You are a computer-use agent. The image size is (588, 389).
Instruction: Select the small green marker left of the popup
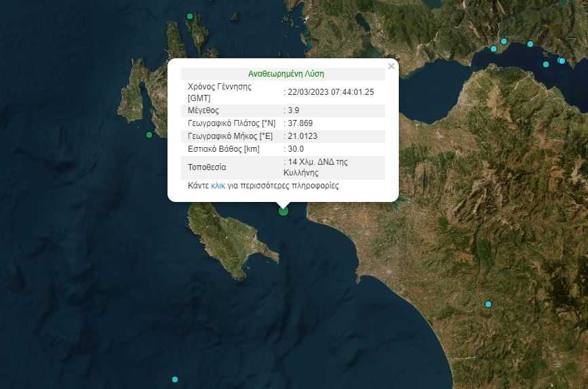[x=149, y=135]
